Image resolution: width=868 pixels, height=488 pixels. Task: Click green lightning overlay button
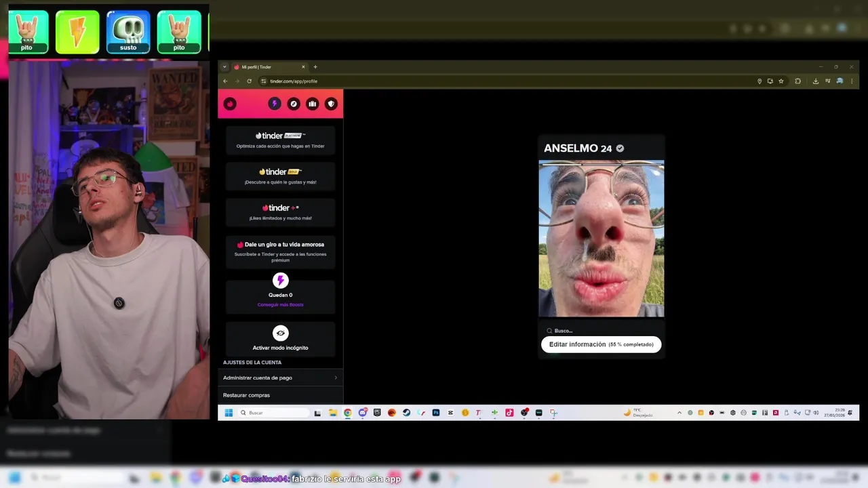click(77, 32)
